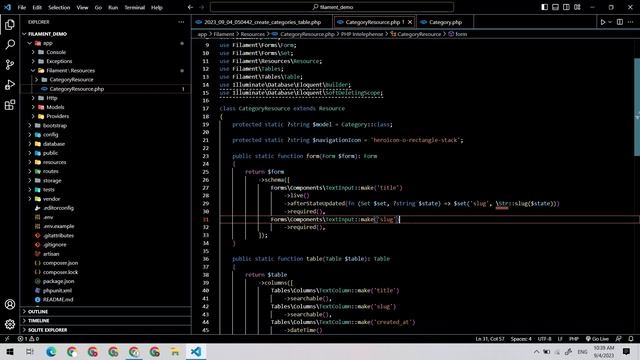
Task: Click the editor vertical scrollbar
Action: pos(637,107)
